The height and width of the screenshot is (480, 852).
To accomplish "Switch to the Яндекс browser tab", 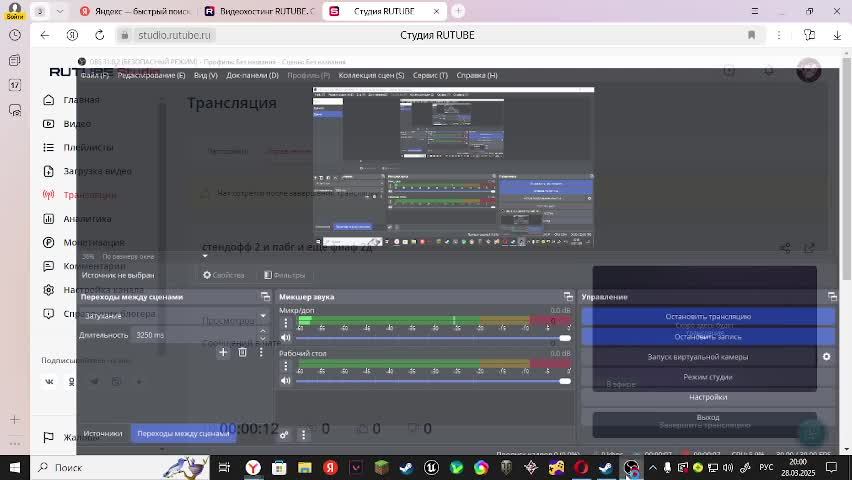I will 135,11.
